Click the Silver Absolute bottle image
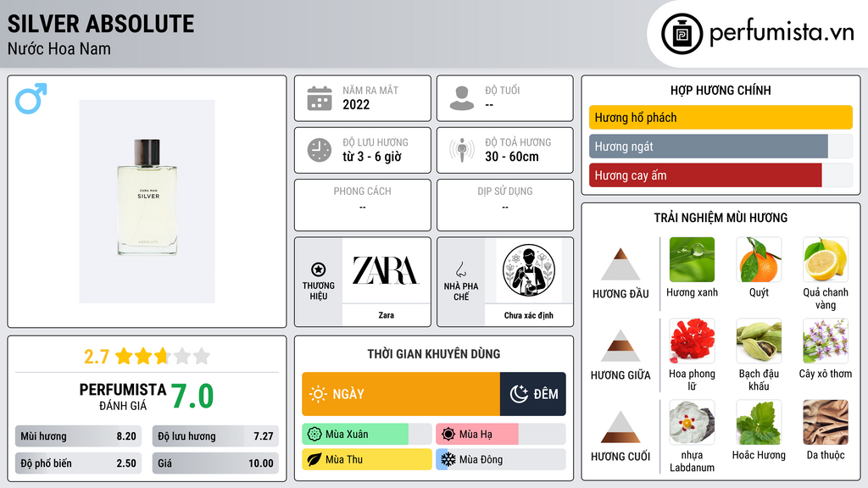Viewport: 868px width, 488px height. pos(147,202)
